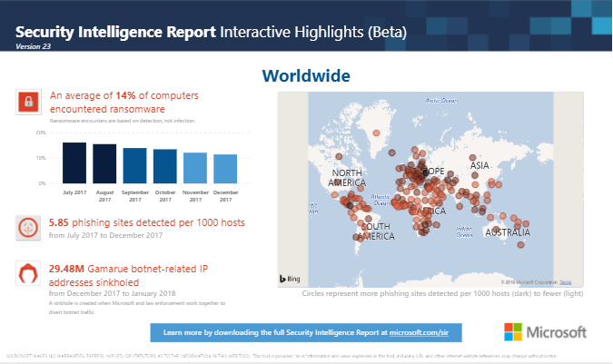Select the December 2017 ransomware bar
This screenshot has height=364, width=613.
[225, 169]
